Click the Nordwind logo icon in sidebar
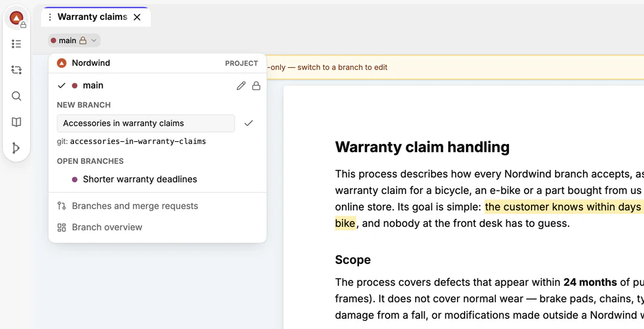 pyautogui.click(x=16, y=18)
